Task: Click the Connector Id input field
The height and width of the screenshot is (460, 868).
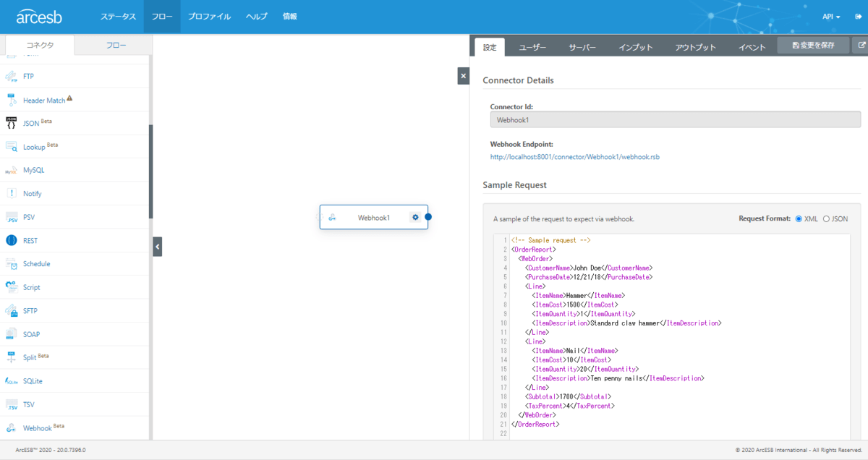Action: point(675,120)
